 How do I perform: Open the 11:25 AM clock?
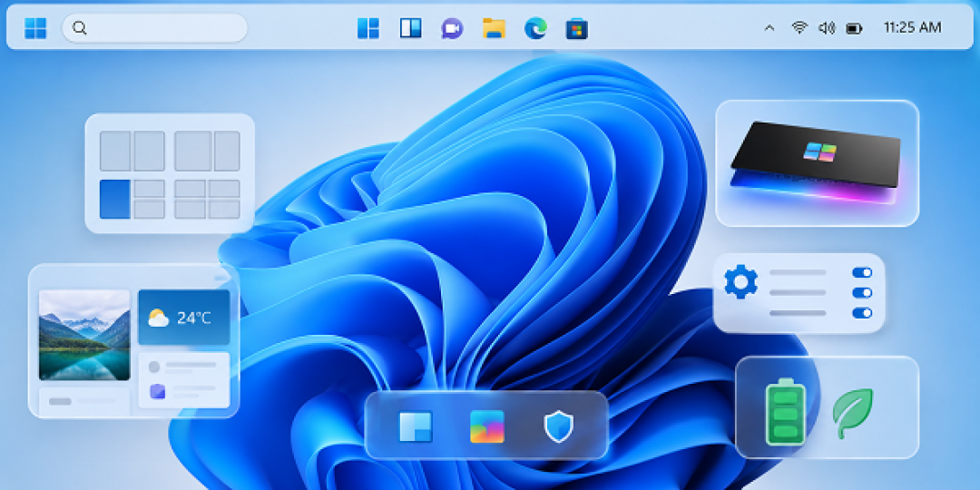[912, 27]
